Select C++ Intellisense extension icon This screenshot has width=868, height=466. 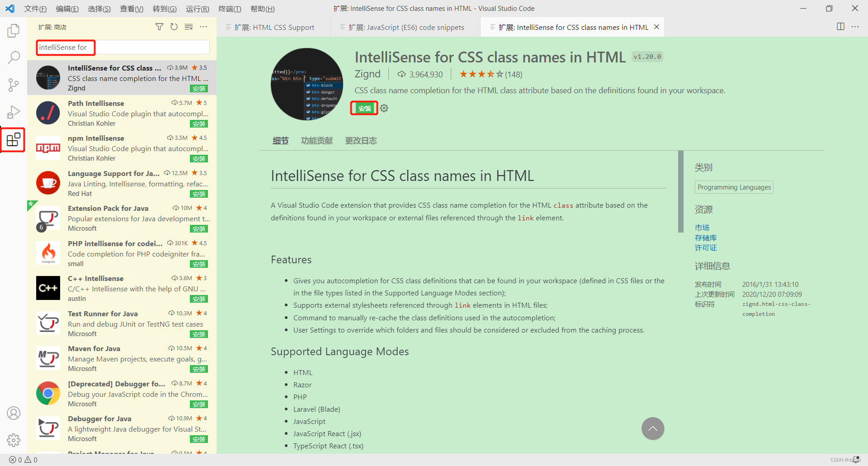(x=48, y=288)
